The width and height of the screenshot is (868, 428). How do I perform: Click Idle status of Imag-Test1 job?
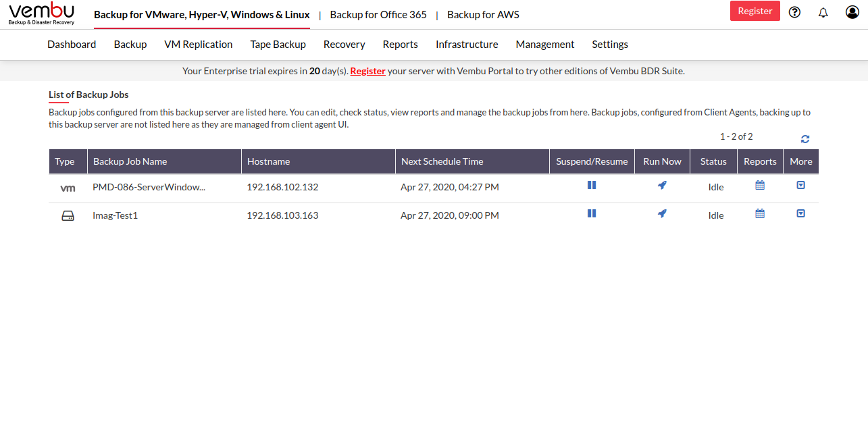pyautogui.click(x=716, y=215)
